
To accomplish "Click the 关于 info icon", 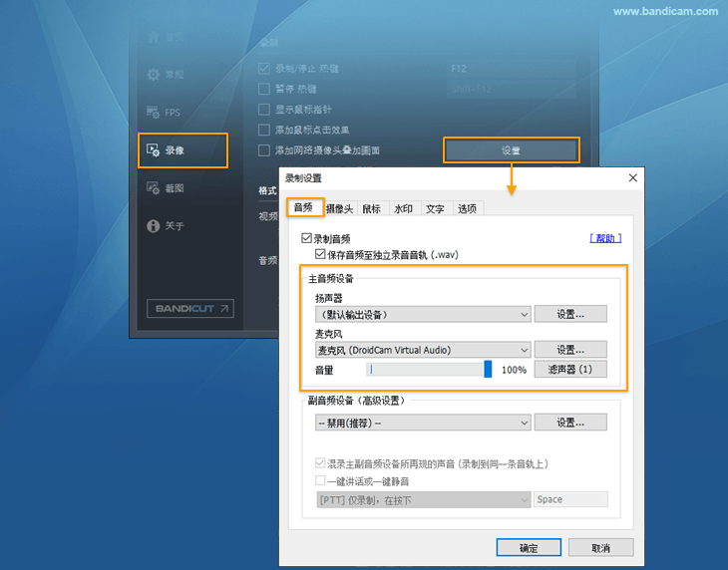I will pyautogui.click(x=153, y=226).
